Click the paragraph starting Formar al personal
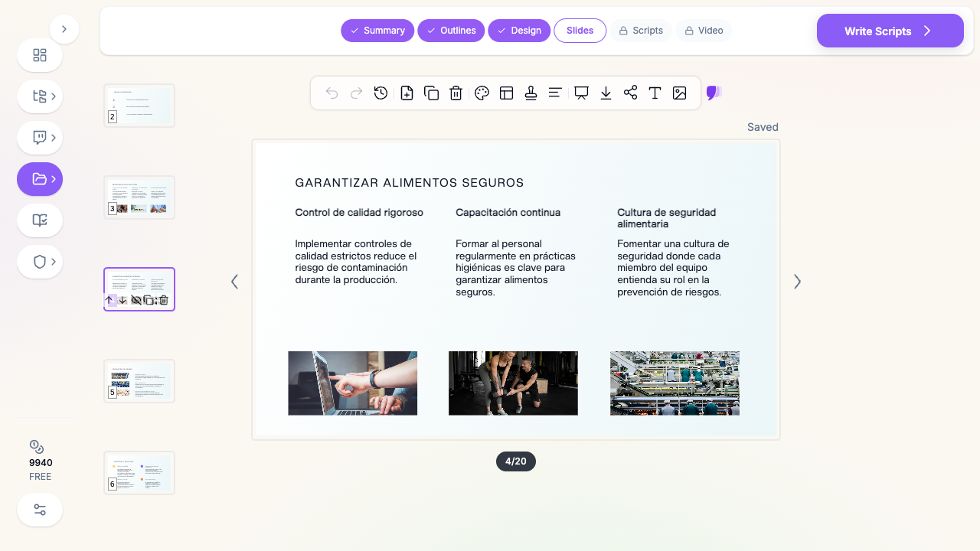Screen dimensions: 980x551 tap(515, 268)
